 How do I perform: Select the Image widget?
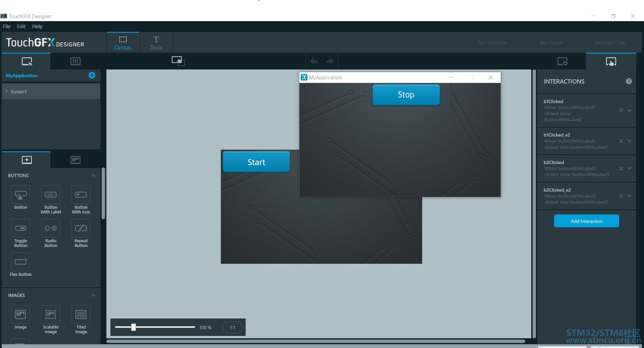pos(20,317)
